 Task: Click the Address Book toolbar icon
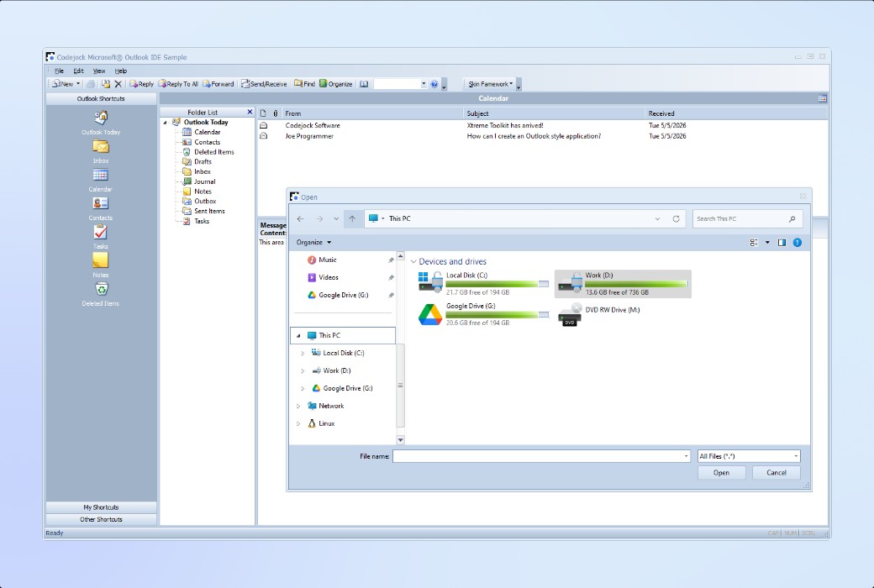(x=364, y=84)
